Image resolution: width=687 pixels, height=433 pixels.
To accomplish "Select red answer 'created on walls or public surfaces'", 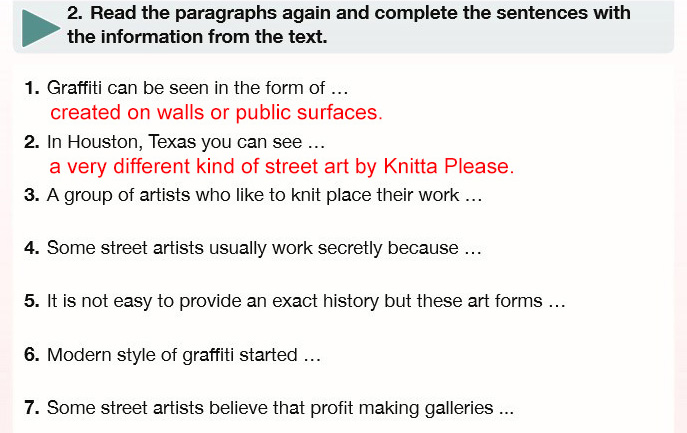I will pyautogui.click(x=216, y=113).
